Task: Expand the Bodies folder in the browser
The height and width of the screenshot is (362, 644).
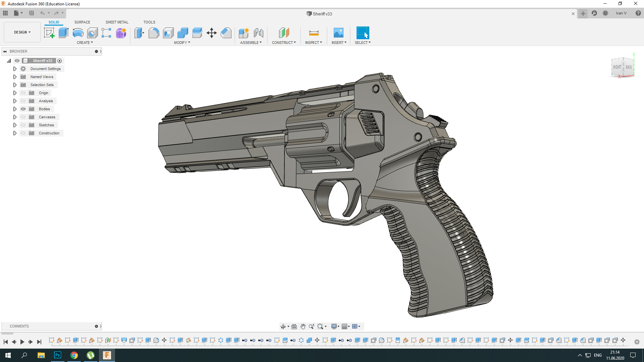Action: coord(15,109)
